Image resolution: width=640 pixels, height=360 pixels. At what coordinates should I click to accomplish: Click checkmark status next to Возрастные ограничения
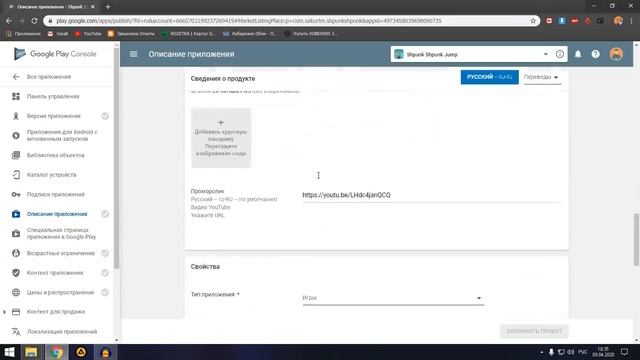click(105, 253)
